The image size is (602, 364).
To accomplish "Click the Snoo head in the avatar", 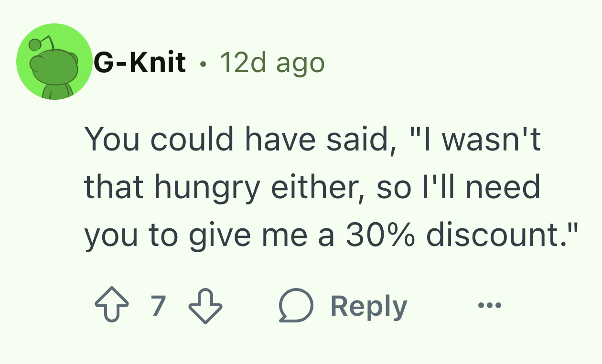I will [x=54, y=67].
